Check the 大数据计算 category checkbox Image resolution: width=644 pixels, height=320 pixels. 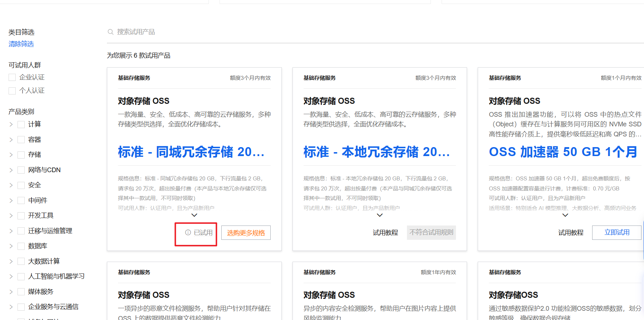pos(21,261)
